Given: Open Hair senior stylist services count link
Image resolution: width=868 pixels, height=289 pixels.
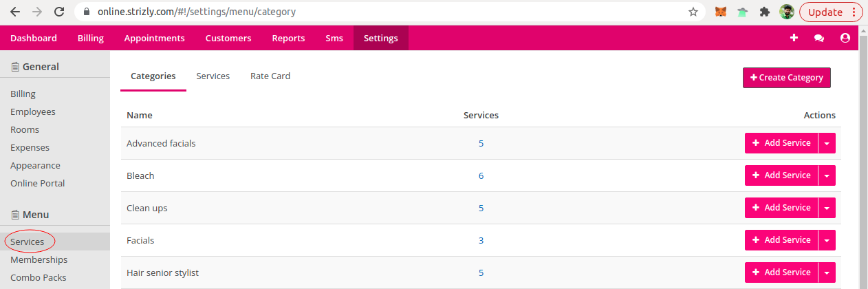Looking at the screenshot, I should 481,272.
